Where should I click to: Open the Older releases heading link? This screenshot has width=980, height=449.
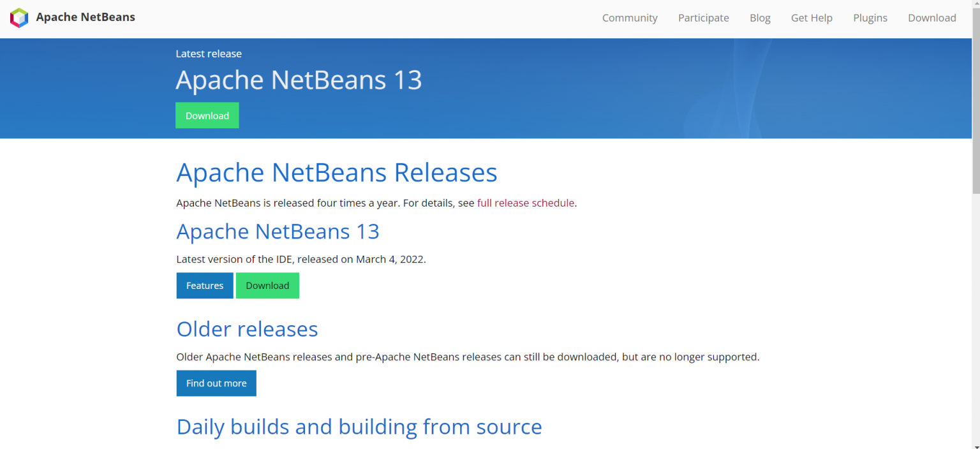click(x=247, y=328)
